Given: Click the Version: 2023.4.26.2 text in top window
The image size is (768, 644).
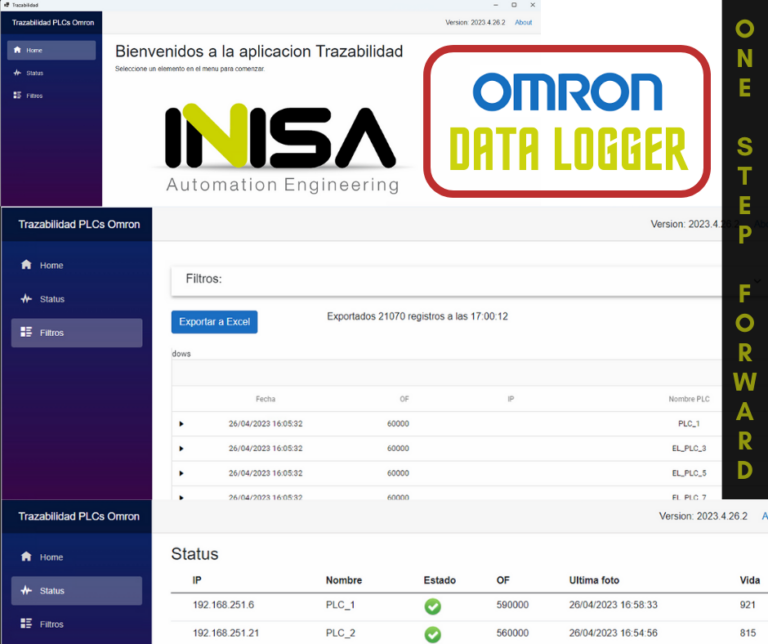Looking at the screenshot, I should point(475,23).
